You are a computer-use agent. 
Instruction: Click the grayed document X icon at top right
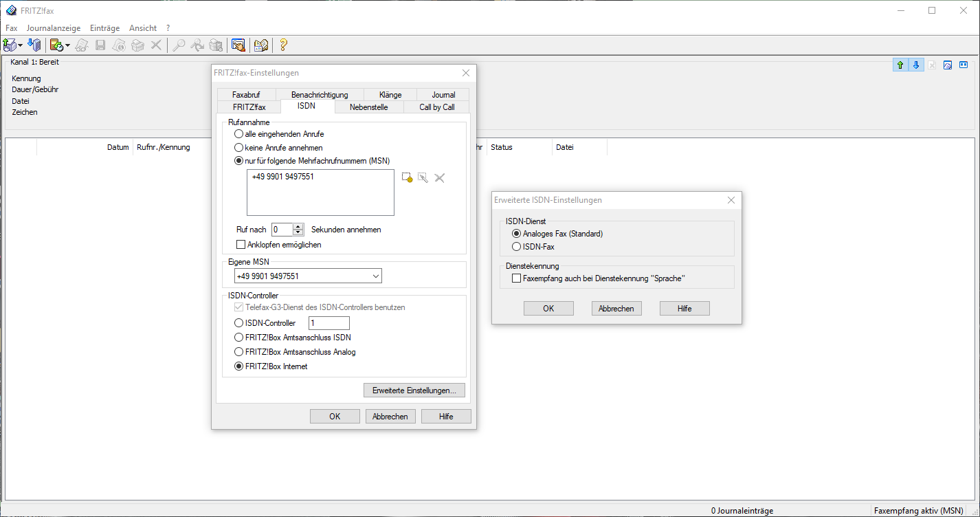click(932, 65)
